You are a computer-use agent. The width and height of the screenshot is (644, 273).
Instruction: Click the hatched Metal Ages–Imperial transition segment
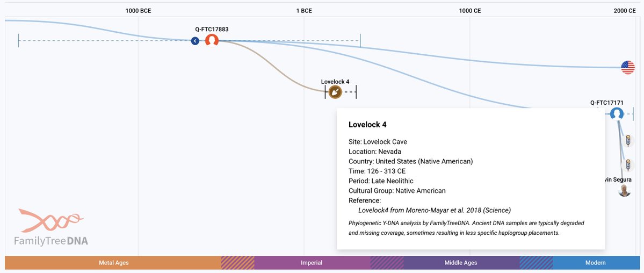click(x=238, y=263)
